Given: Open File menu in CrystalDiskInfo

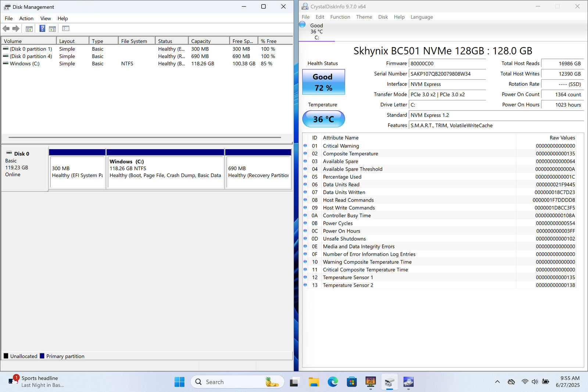Looking at the screenshot, I should coord(306,17).
